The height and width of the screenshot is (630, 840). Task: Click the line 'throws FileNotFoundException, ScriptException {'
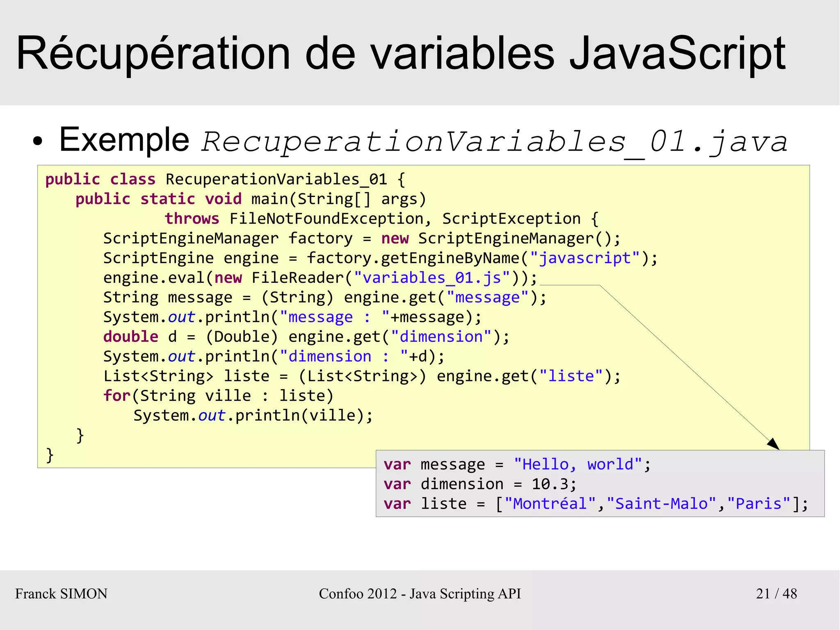[x=382, y=219]
